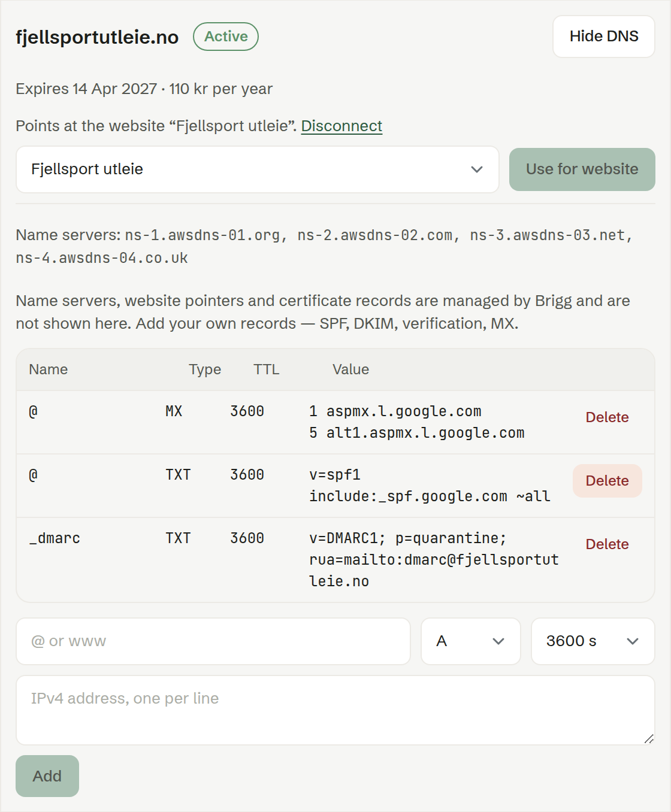The height and width of the screenshot is (812, 671).
Task: Click the Hide DNS button
Action: coord(603,37)
